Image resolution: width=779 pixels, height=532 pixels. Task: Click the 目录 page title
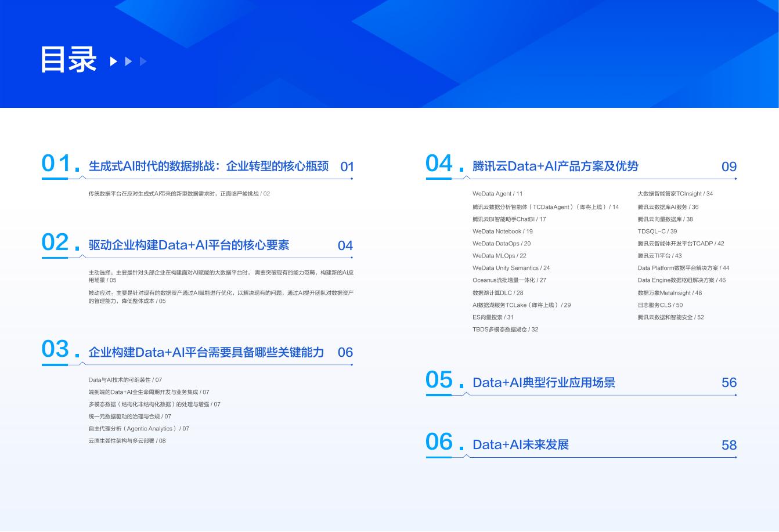click(68, 60)
